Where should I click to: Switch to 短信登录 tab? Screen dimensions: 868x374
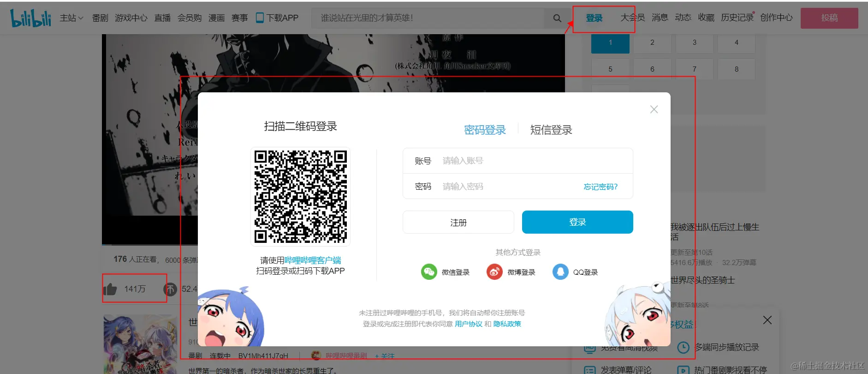551,130
